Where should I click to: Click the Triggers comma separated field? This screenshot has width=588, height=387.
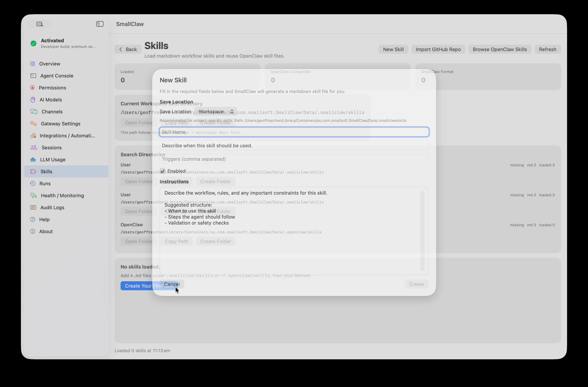(294, 159)
